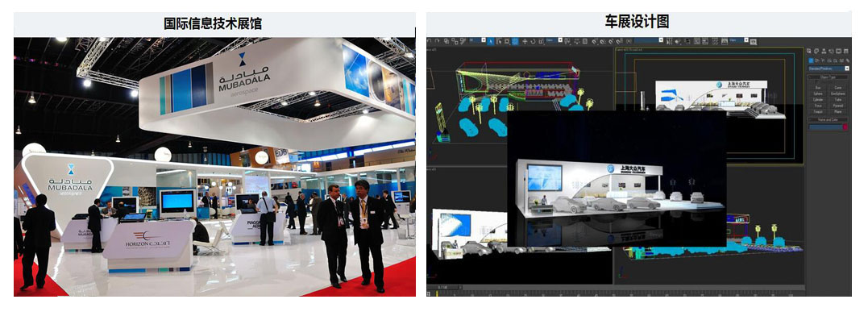This screenshot has height=316, width=868.
Task: Select the Select Object arrow tool
Action: tap(491, 41)
